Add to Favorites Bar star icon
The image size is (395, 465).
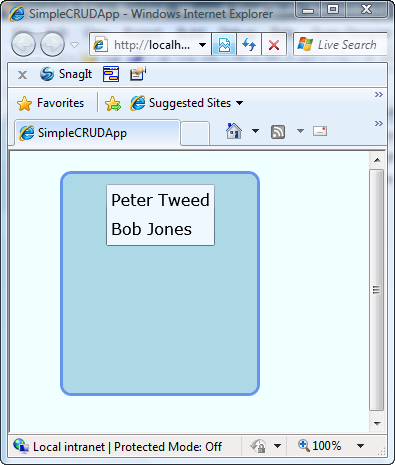point(113,103)
